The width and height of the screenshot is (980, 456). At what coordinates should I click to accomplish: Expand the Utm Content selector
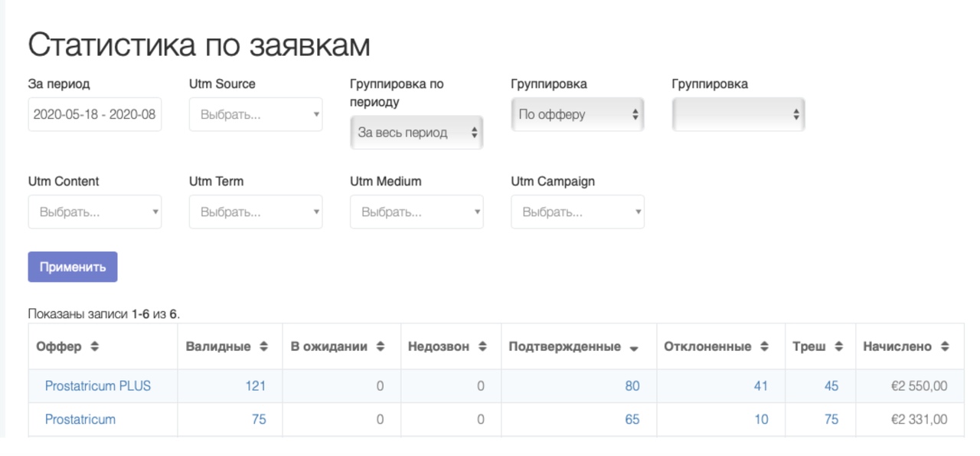[95, 212]
